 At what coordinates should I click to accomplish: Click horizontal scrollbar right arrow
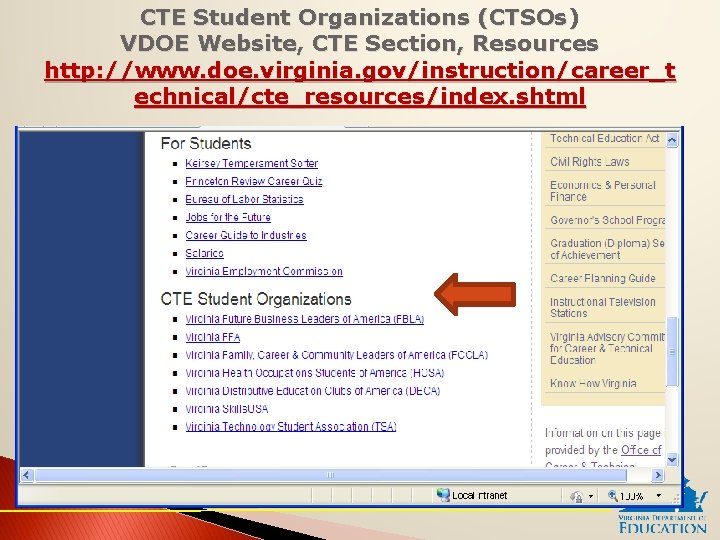pos(658,475)
